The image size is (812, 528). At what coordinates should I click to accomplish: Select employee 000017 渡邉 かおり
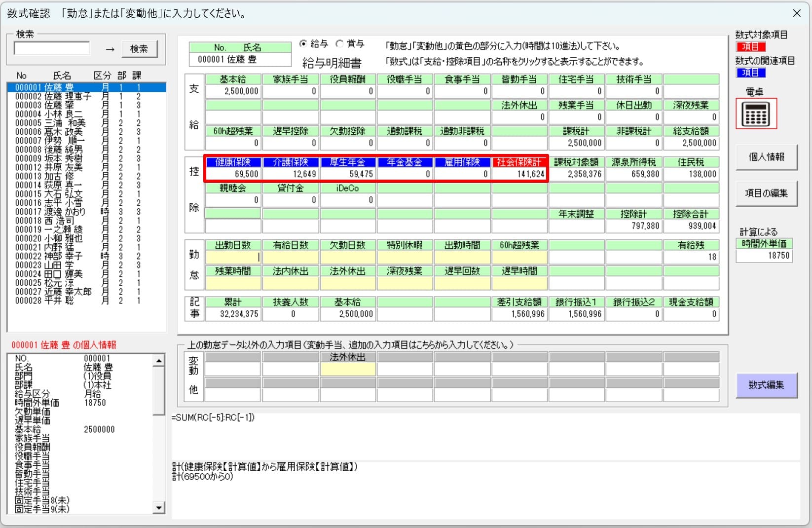[64, 212]
